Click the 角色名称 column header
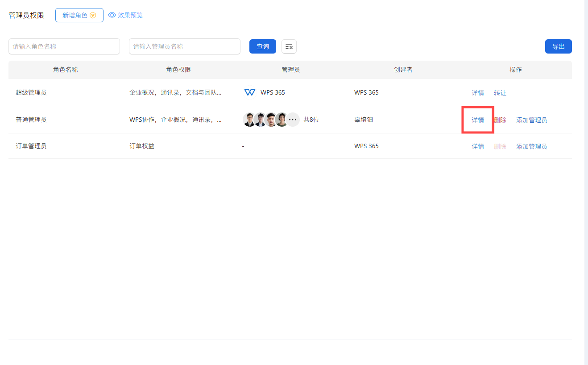Image resolution: width=588 pixels, height=365 pixels. pyautogui.click(x=66, y=70)
